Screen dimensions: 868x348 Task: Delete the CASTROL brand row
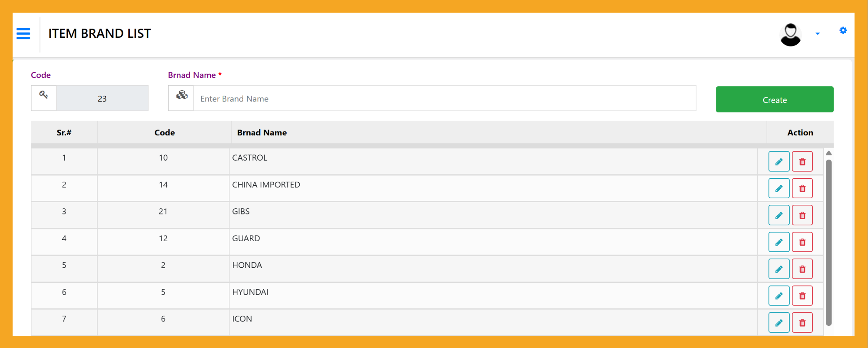coord(802,162)
